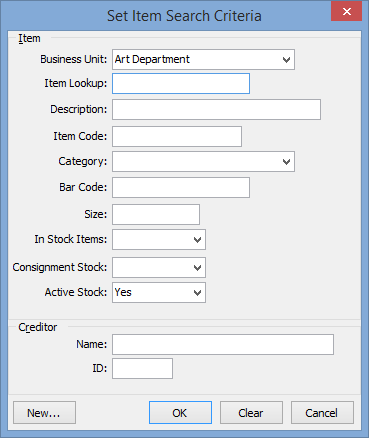Select the Size input field
Viewport: 369px width, 438px height.
tap(156, 214)
